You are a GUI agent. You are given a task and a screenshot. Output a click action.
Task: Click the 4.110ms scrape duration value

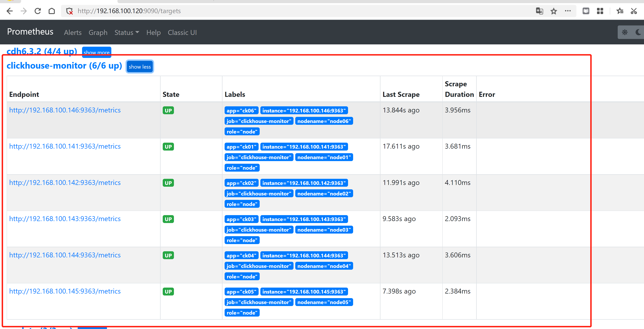[x=457, y=183]
